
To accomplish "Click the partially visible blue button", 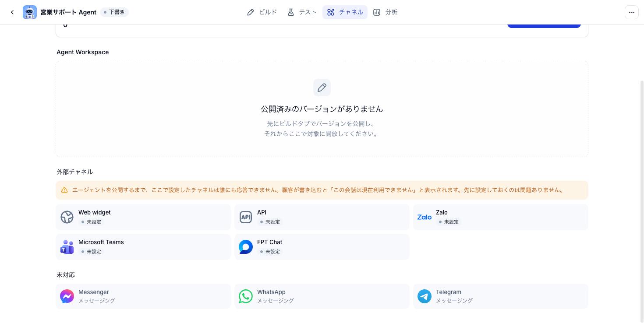I will tap(544, 26).
